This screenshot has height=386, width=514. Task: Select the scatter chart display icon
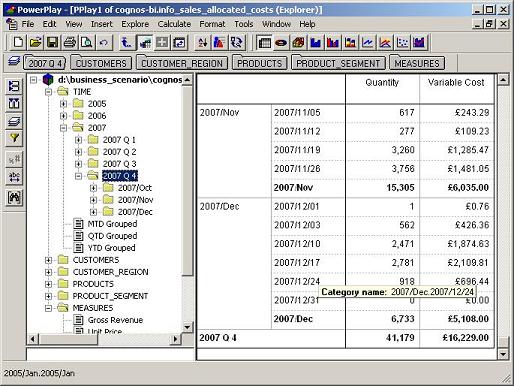[402, 42]
